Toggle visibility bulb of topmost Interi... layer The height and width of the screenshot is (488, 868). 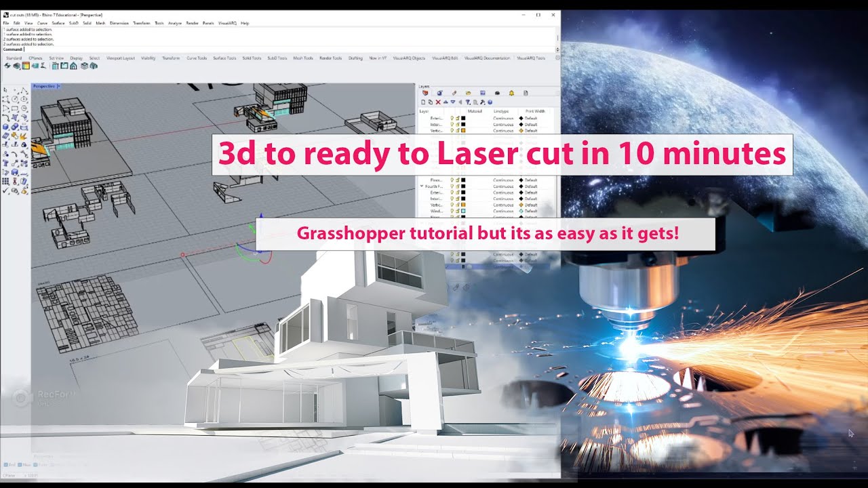tap(452, 125)
